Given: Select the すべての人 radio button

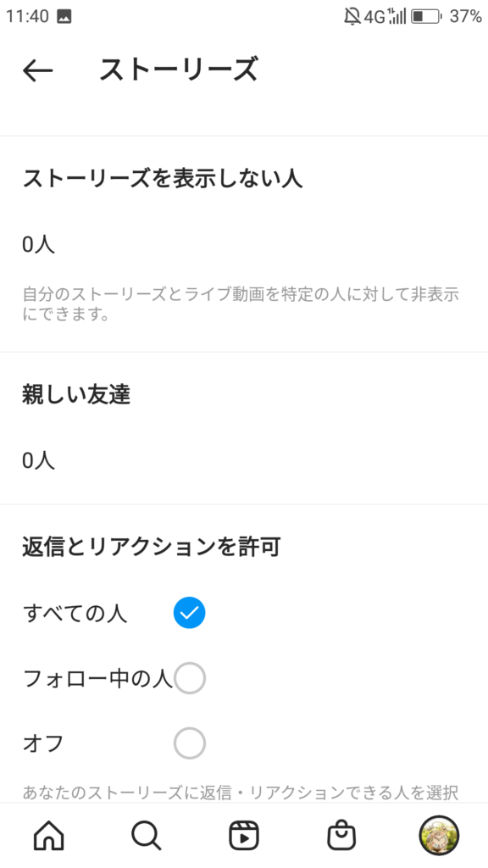Looking at the screenshot, I should pos(189,613).
